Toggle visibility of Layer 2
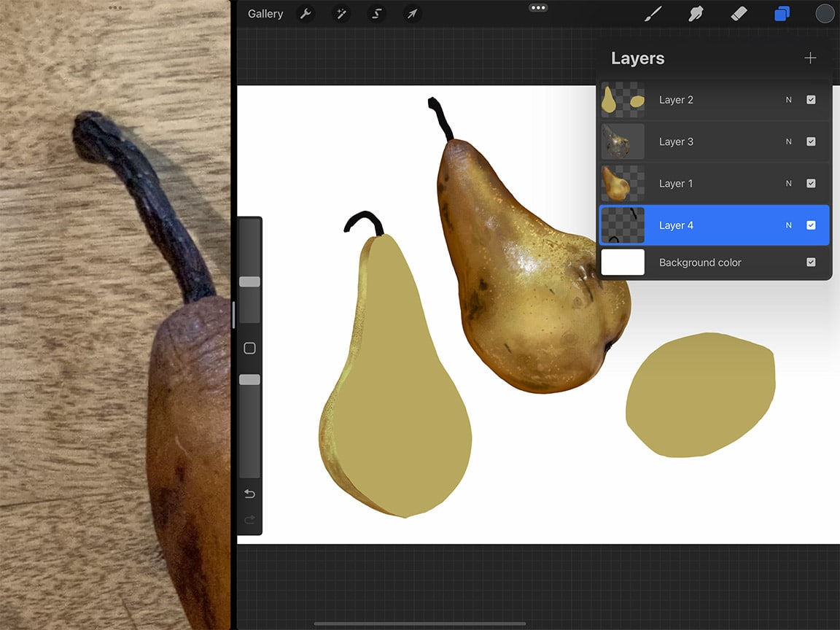Viewport: 840px width, 630px height. [x=812, y=99]
